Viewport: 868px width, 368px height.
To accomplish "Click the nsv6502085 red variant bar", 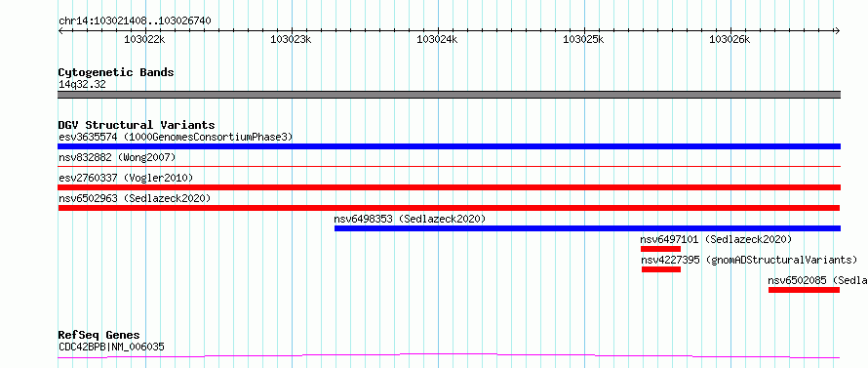I will 805,290.
